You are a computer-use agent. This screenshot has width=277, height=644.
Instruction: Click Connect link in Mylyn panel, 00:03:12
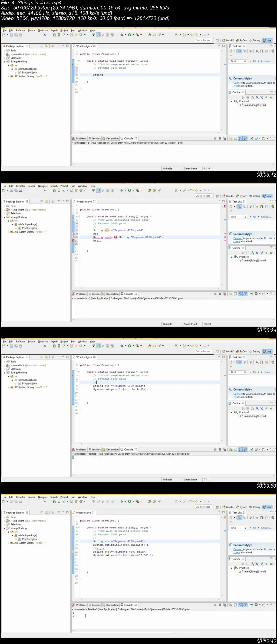pos(238,83)
